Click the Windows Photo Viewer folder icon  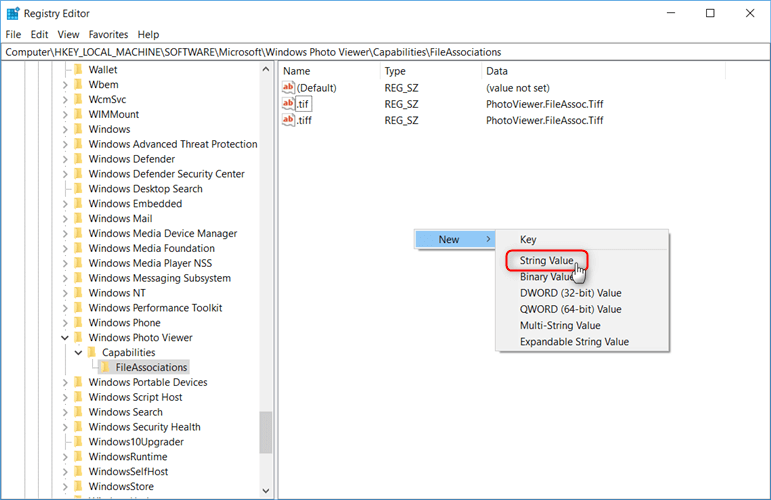78,337
